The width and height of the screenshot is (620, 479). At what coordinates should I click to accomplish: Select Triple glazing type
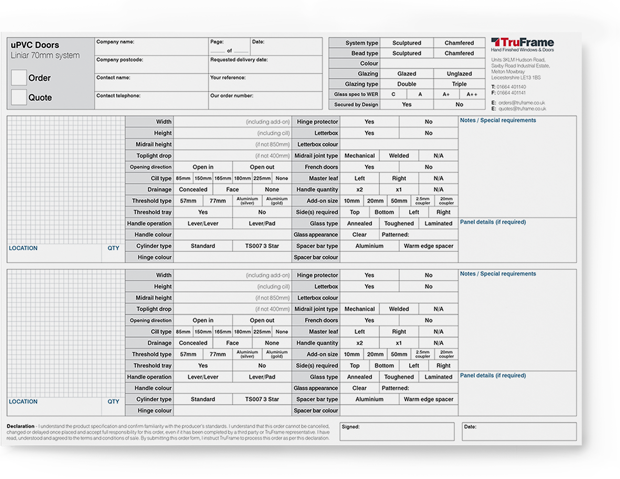pyautogui.click(x=459, y=84)
